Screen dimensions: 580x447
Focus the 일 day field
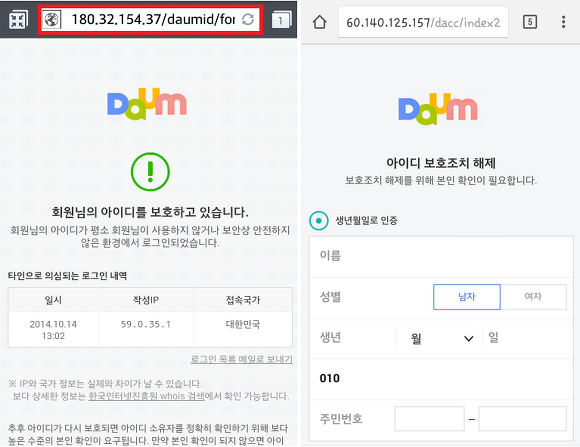tap(528, 338)
